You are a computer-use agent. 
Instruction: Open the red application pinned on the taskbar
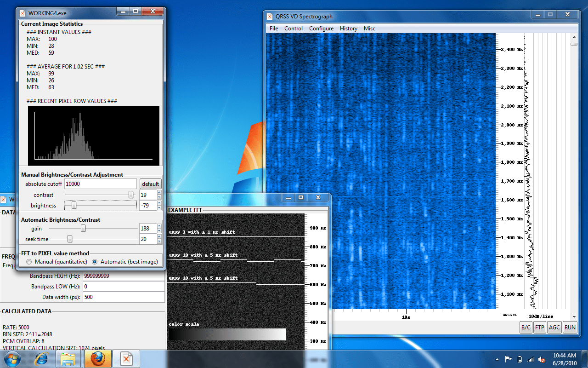pos(126,358)
